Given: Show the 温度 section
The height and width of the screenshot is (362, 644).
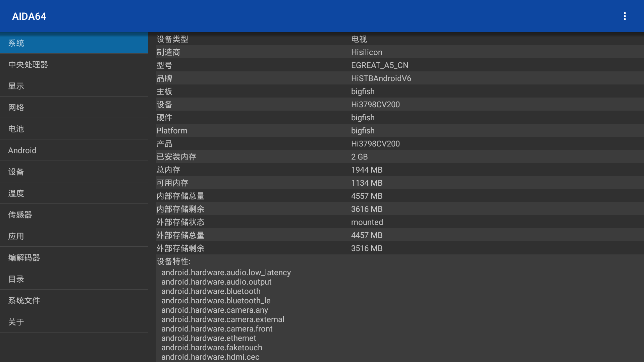Looking at the screenshot, I should click(x=74, y=193).
